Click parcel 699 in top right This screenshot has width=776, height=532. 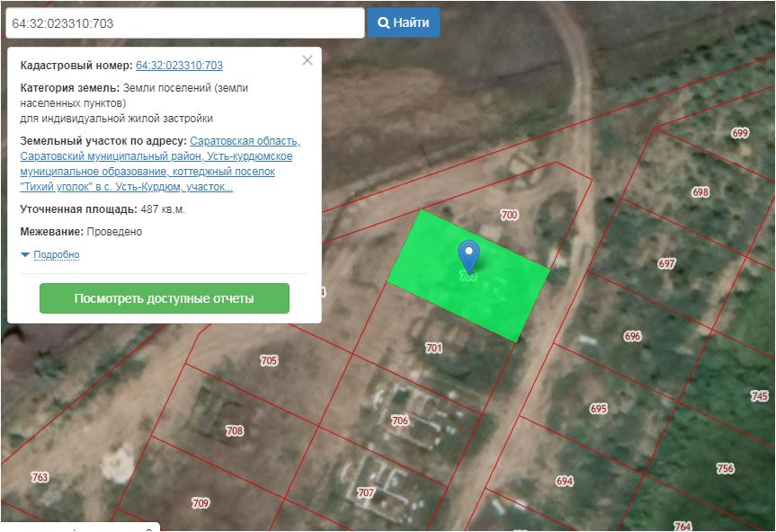coord(740,133)
